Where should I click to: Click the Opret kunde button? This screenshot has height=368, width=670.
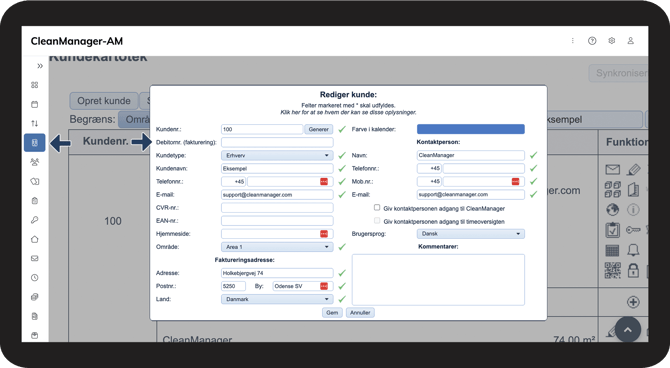pyautogui.click(x=104, y=101)
